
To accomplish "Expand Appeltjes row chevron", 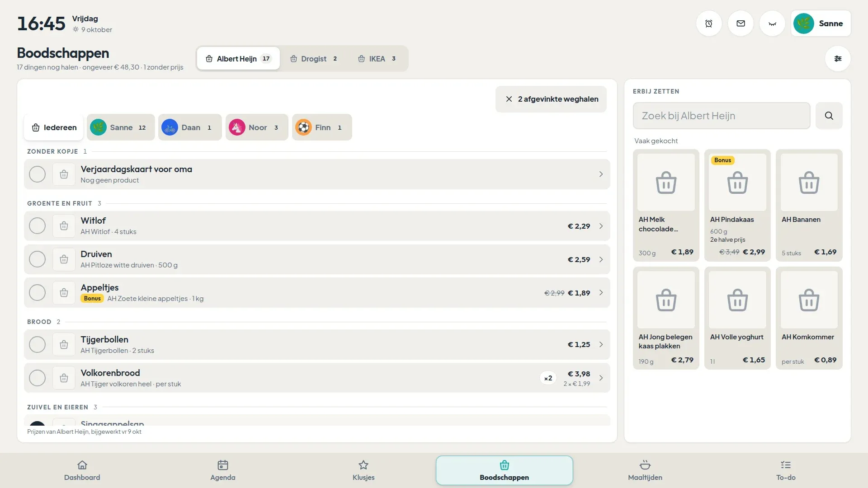I will point(601,293).
